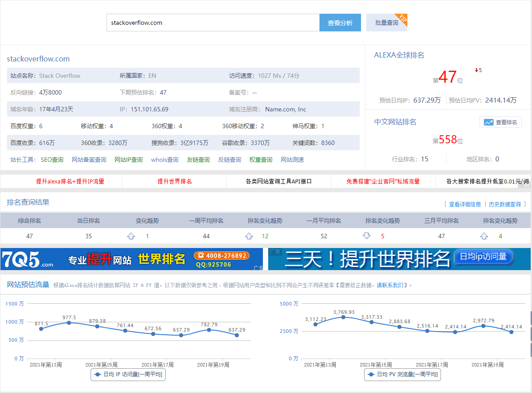
Task: Click the 搜狗收录 value 3亿9175万
Action: [194, 143]
